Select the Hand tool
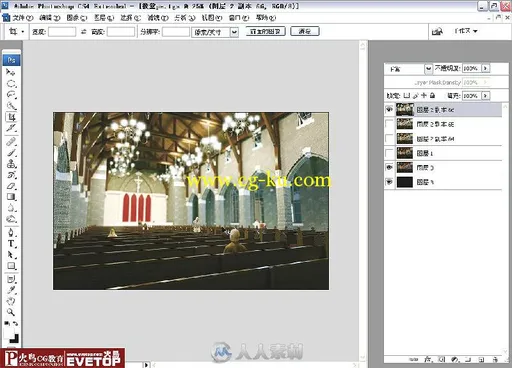 click(x=11, y=301)
